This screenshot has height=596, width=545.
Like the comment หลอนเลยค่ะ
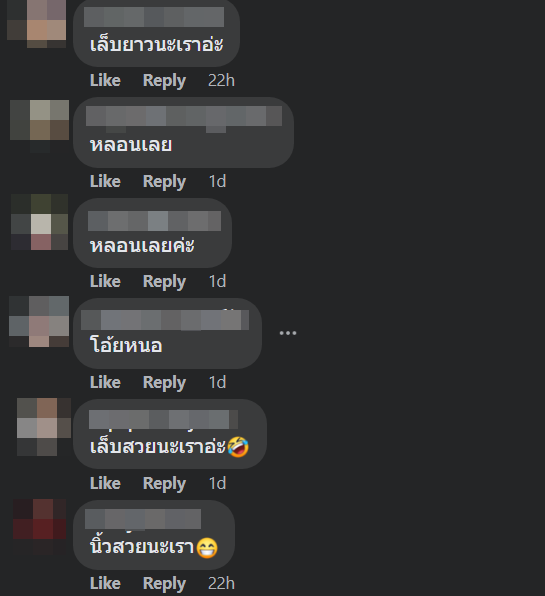pos(105,281)
